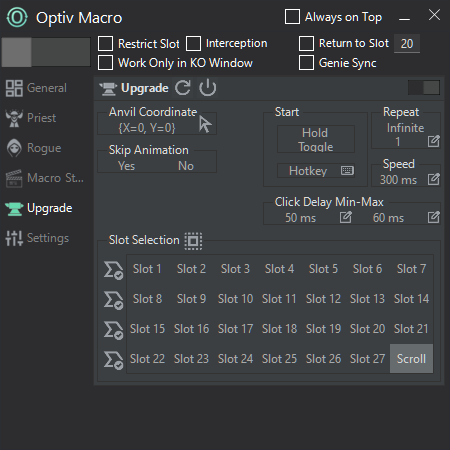Choose Yes for Skip Animation

[x=126, y=166]
